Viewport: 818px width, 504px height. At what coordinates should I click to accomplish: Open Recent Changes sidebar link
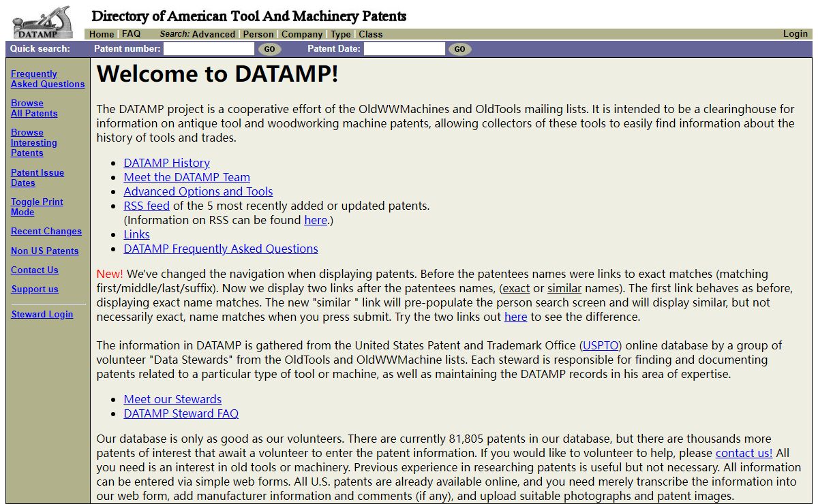point(46,232)
